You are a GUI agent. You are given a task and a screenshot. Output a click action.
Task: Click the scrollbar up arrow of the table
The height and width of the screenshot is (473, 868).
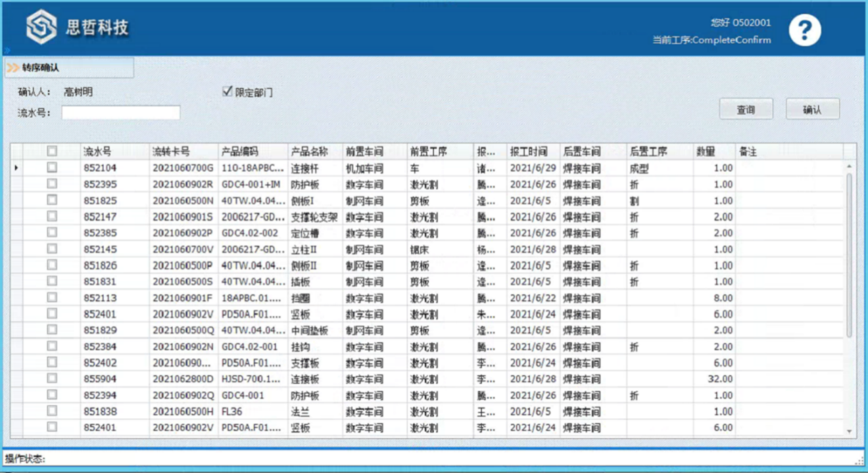(x=849, y=168)
